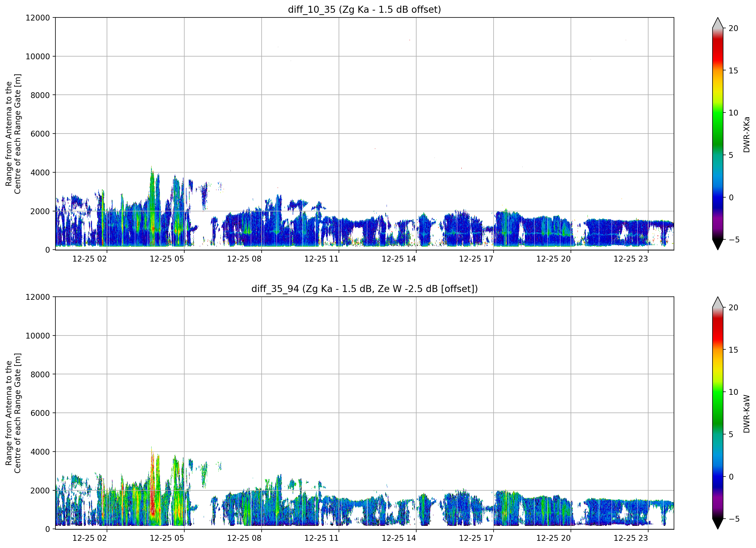Click '12-25 02' tick under diff_35_94 plot
Image resolution: width=756 pixels, height=548 pixels.
pos(89,538)
